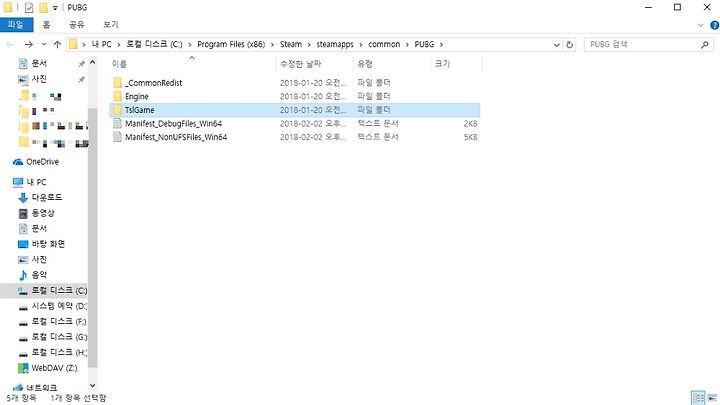
Task: Open 바탕 화면 in navigation pane
Action: (x=48, y=244)
